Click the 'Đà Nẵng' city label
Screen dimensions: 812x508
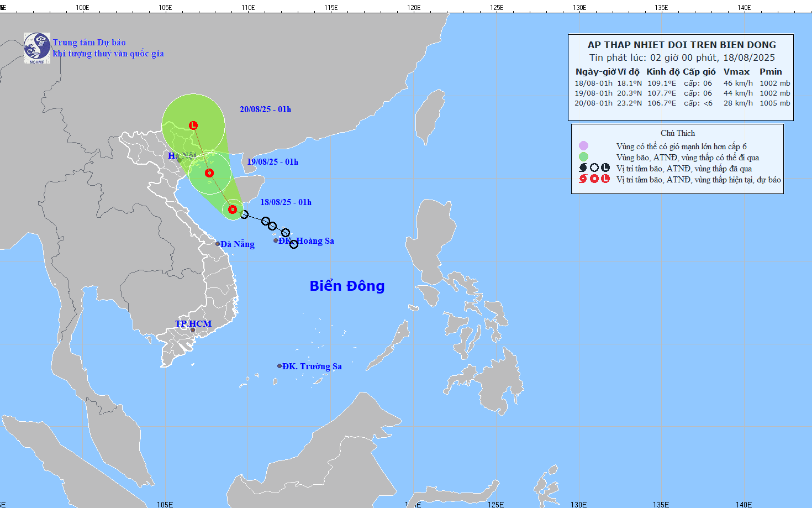pos(238,244)
